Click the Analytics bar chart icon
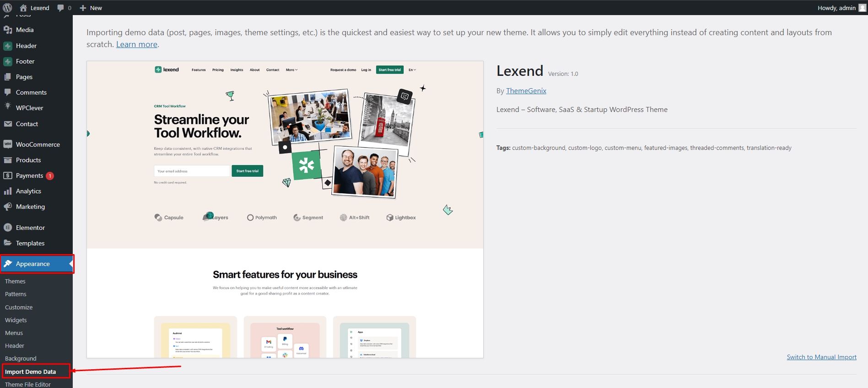Screen dimensions: 868x388 [x=8, y=191]
